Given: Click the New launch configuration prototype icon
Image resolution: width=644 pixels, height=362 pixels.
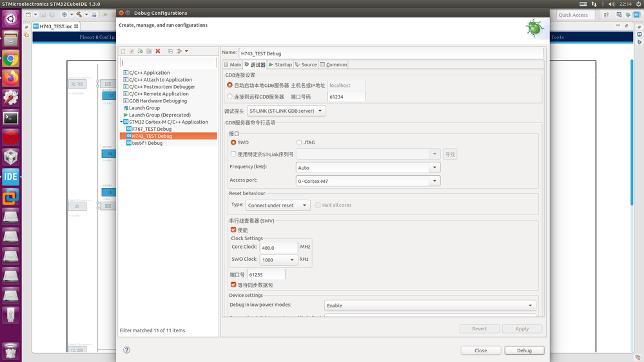Looking at the screenshot, I should coord(132,52).
